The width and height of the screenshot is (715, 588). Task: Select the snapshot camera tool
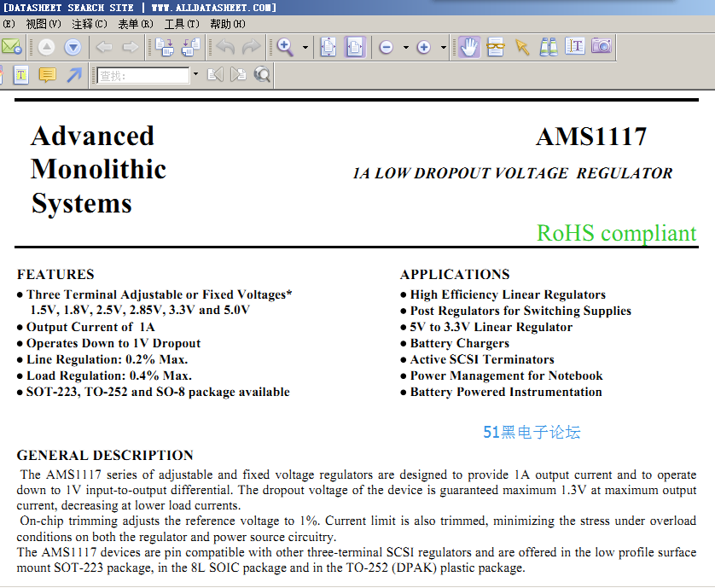[x=602, y=46]
